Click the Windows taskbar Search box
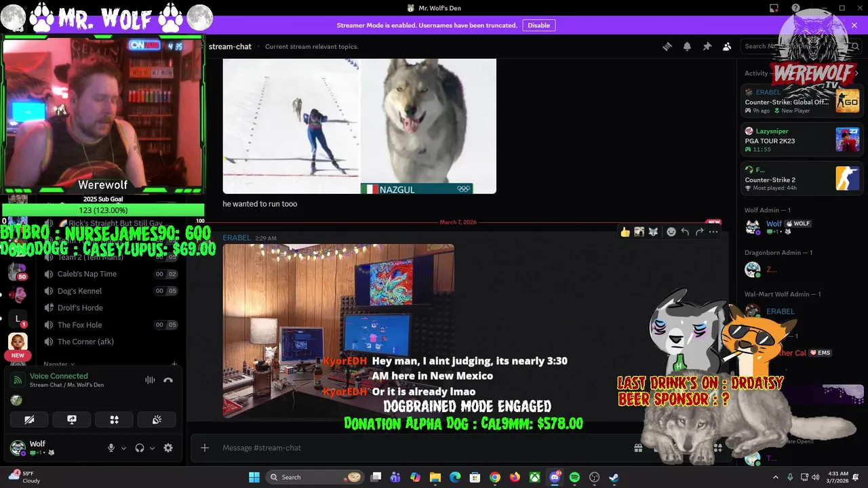868x488 pixels. click(315, 477)
